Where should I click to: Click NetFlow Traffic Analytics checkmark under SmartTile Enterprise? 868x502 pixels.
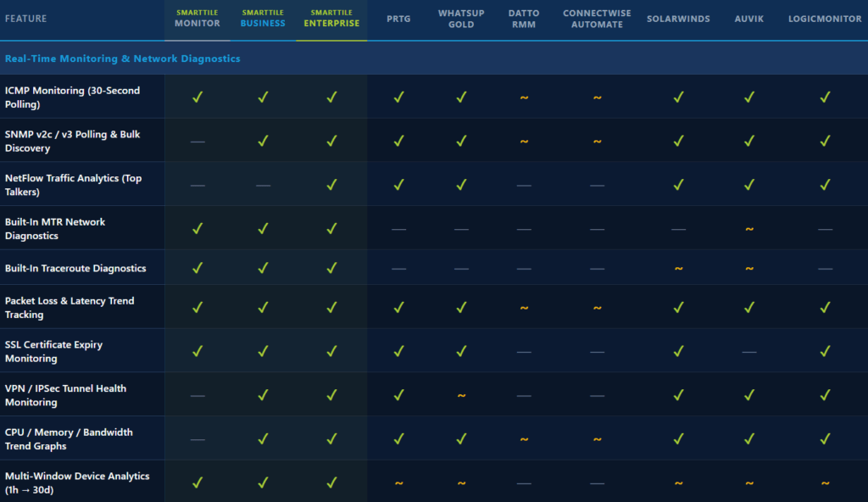331,185
